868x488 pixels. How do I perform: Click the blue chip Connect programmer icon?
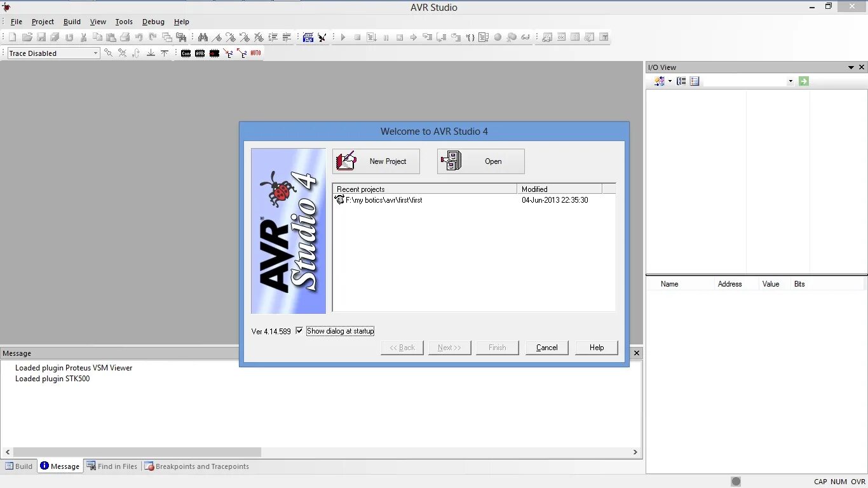(x=308, y=37)
